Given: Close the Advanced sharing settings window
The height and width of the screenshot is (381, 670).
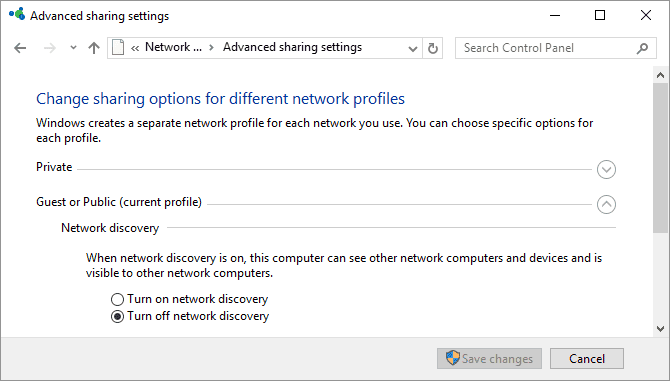Looking at the screenshot, I should pyautogui.click(x=646, y=15).
